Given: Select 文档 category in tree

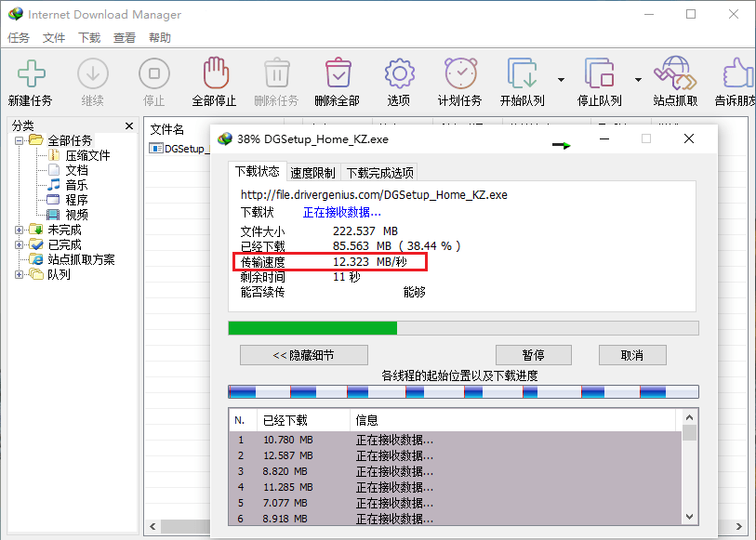Looking at the screenshot, I should point(76,170).
